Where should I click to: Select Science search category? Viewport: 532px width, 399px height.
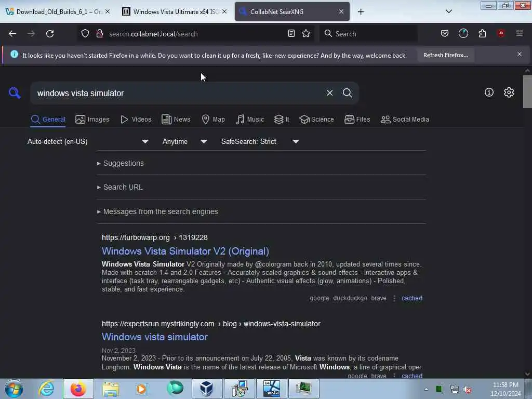coord(316,119)
